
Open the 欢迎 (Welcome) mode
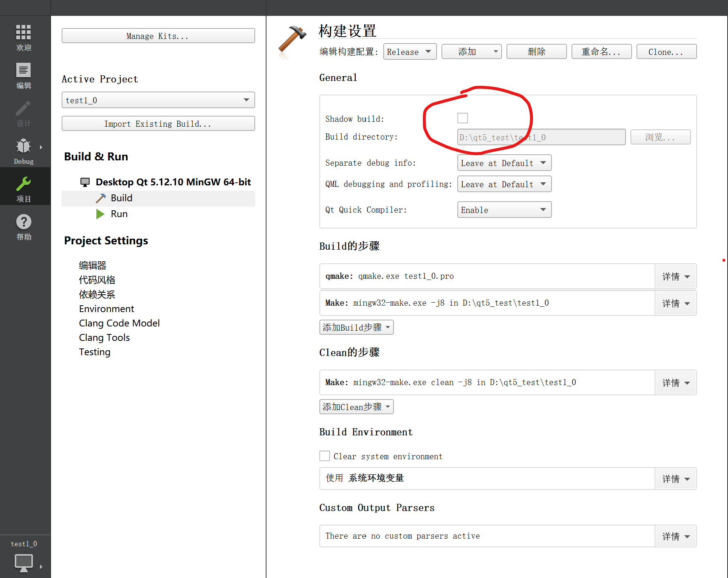(23, 37)
